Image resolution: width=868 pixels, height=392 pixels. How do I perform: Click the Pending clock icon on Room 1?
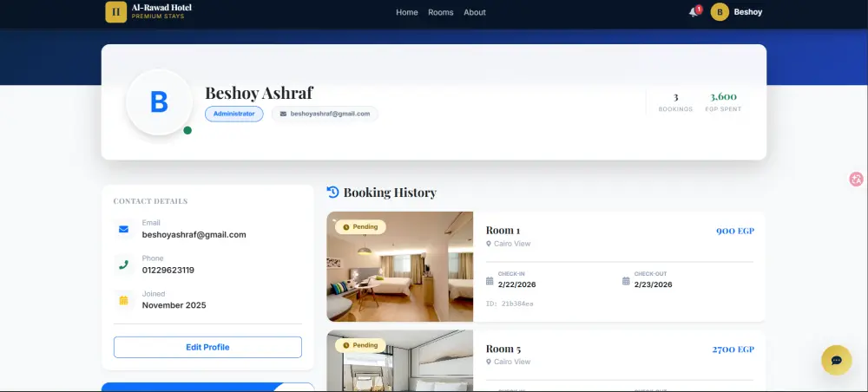point(346,227)
